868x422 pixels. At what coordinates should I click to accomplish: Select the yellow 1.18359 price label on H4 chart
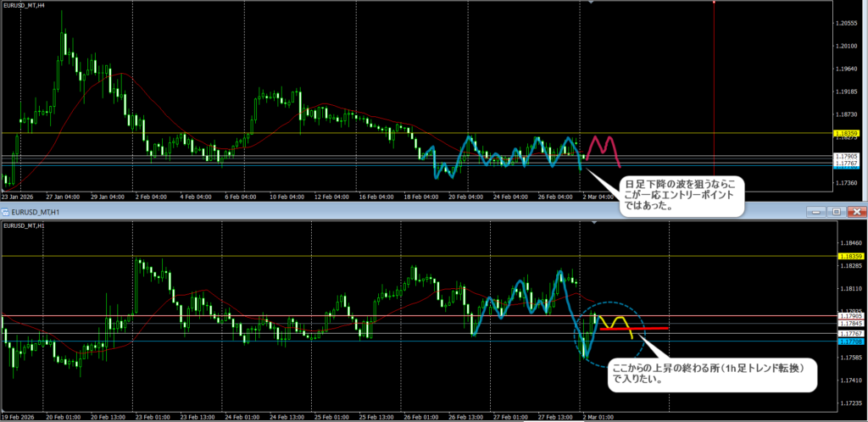[846, 134]
